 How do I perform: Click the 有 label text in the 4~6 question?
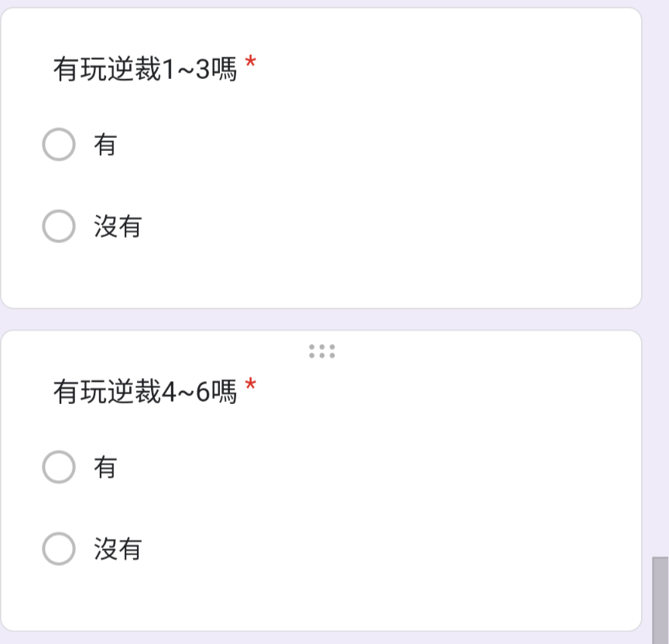coord(105,467)
